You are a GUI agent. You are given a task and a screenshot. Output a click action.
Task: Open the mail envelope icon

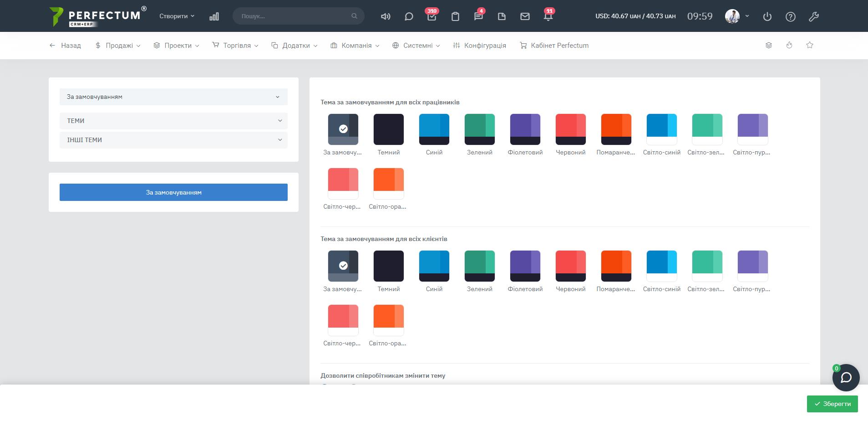tap(525, 16)
